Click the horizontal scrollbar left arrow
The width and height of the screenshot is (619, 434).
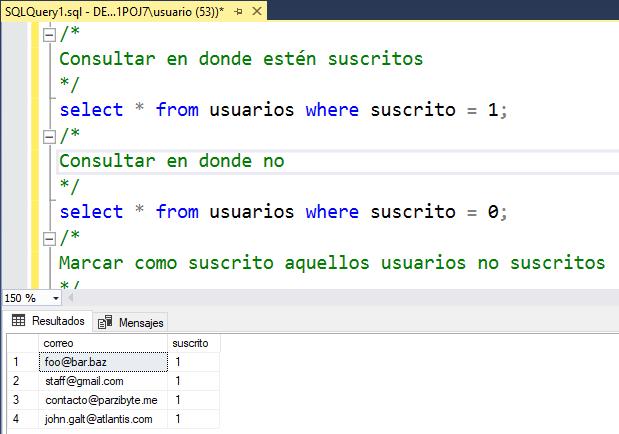pyautogui.click(x=71, y=297)
